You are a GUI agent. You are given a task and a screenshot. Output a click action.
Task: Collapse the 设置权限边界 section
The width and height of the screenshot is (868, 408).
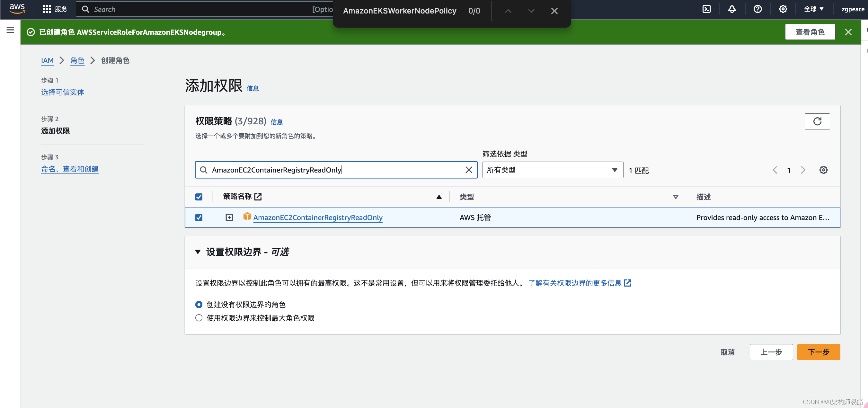pyautogui.click(x=198, y=252)
